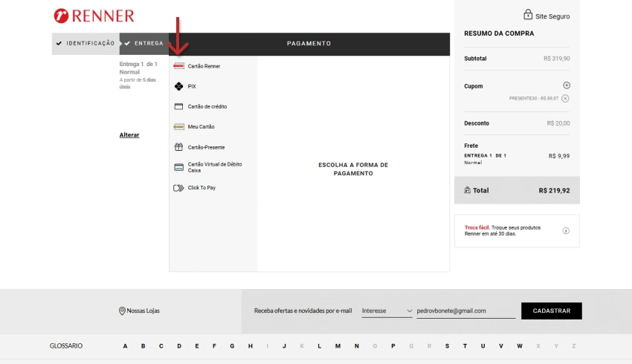Open glossary letter T
This screenshot has height=364, width=632.
[465, 346]
